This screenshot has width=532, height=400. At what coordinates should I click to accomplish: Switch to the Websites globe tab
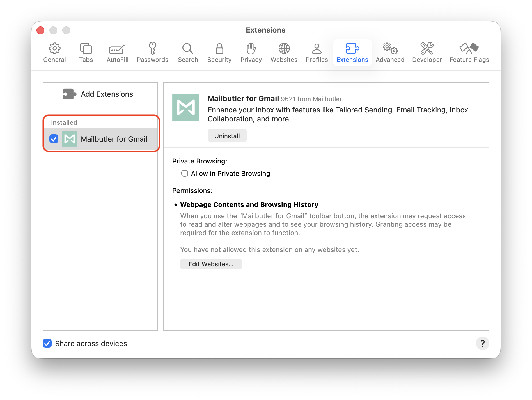[x=284, y=53]
